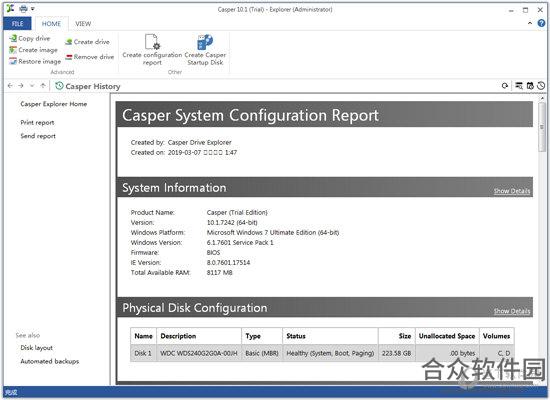Image resolution: width=550 pixels, height=400 pixels.
Task: Click the Status column header
Action: point(330,336)
